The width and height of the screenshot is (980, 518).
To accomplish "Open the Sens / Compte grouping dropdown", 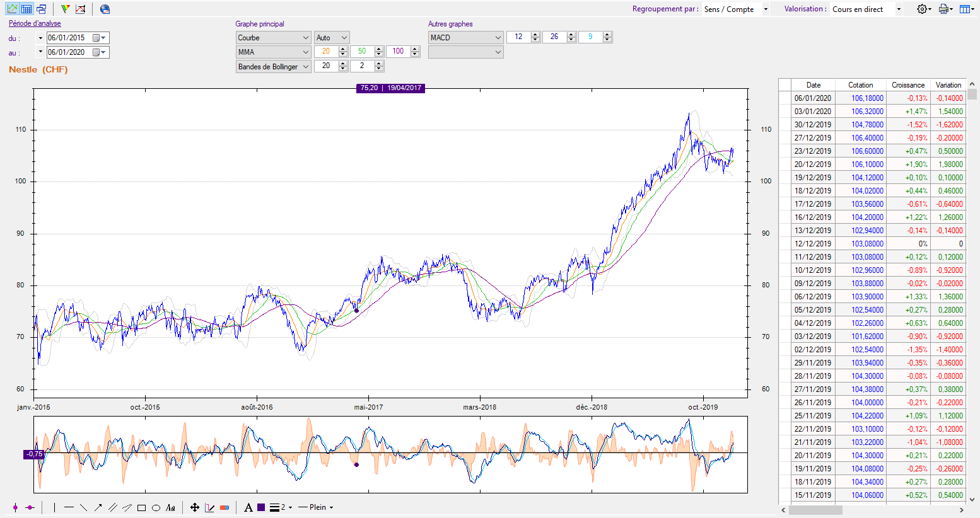I will click(x=735, y=9).
